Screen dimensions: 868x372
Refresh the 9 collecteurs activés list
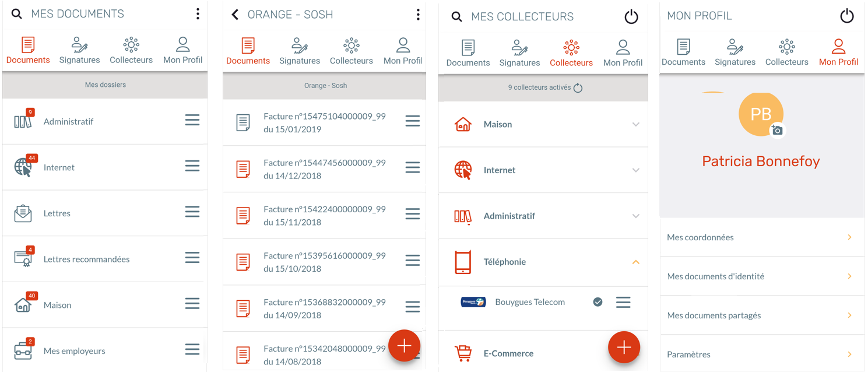click(578, 88)
